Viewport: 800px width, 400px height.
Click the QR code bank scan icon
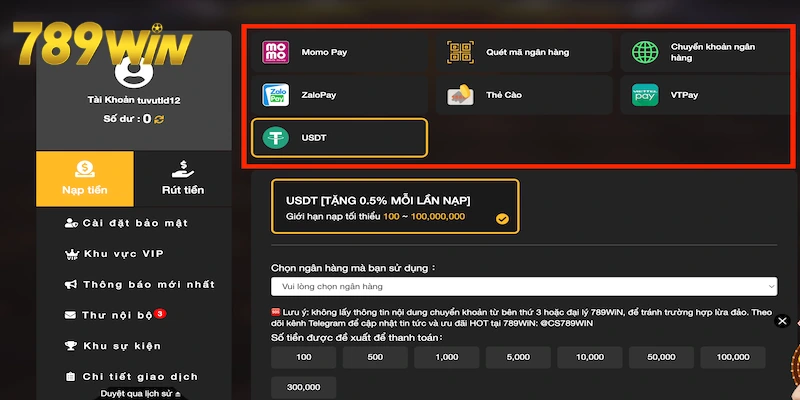460,52
